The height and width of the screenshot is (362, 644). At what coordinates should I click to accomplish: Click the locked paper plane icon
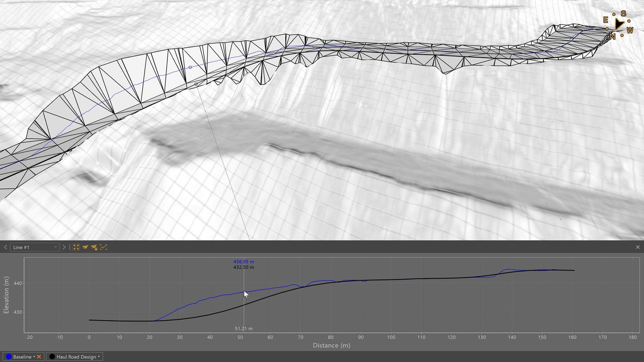click(x=94, y=247)
